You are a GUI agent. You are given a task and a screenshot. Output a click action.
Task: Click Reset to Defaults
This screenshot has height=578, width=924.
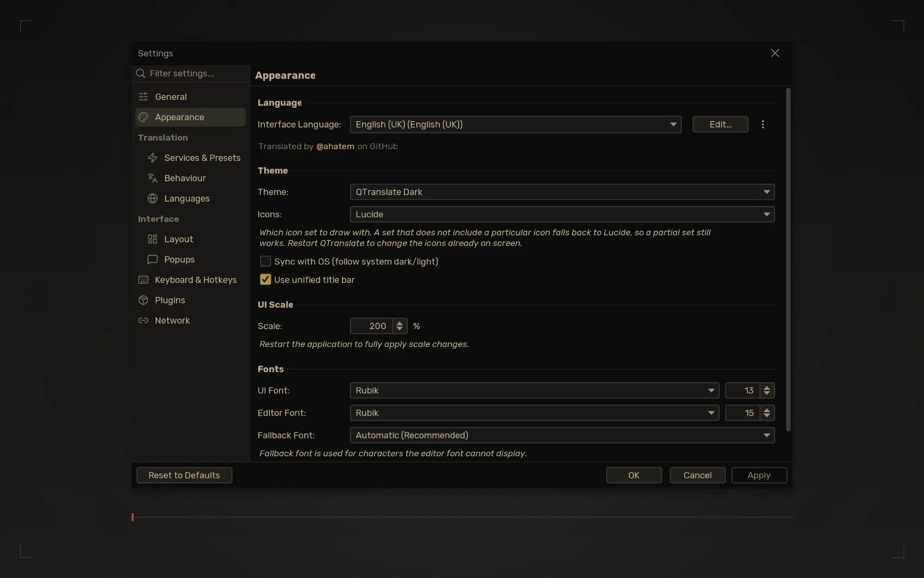click(x=184, y=475)
